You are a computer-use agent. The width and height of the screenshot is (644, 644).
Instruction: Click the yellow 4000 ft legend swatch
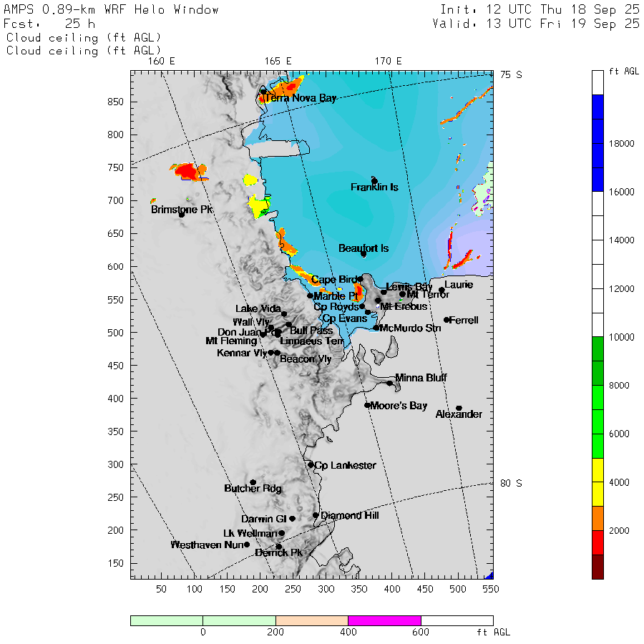pos(597,482)
